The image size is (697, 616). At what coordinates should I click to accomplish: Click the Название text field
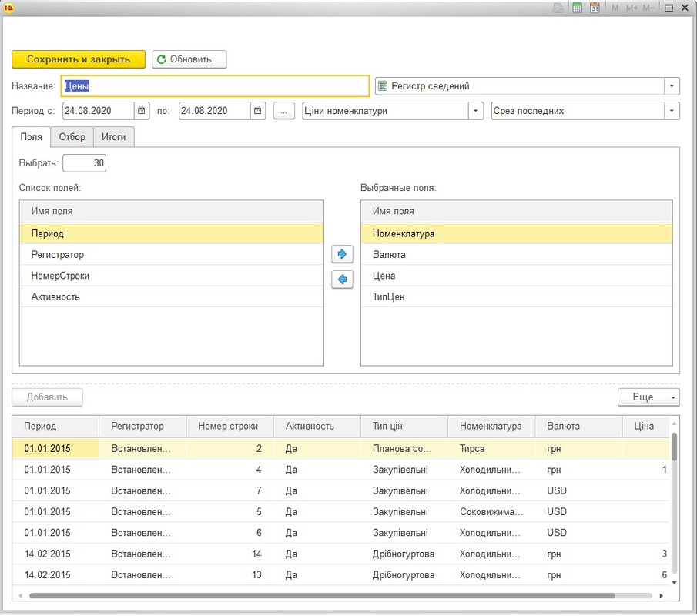[214, 86]
